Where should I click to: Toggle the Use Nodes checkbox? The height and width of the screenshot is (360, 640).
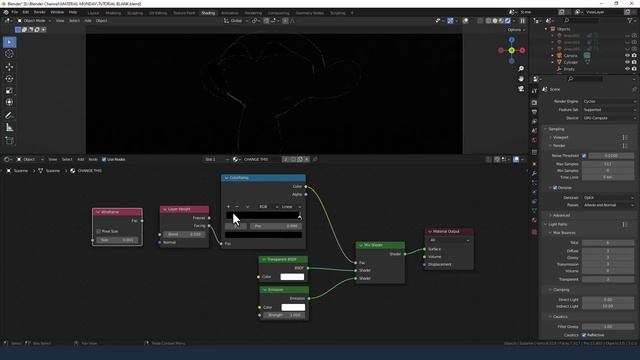coord(104,159)
